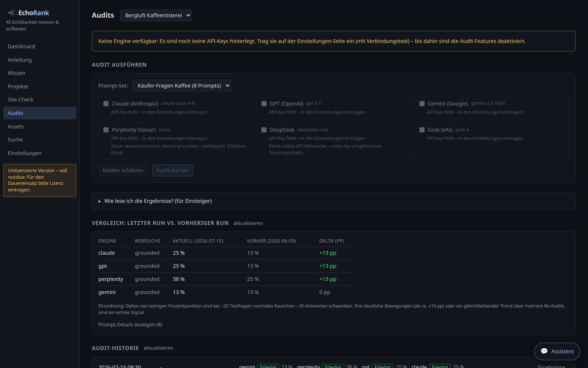Click the EchoRank sound-wave logo icon
The width and height of the screenshot is (588, 368).
pos(11,12)
